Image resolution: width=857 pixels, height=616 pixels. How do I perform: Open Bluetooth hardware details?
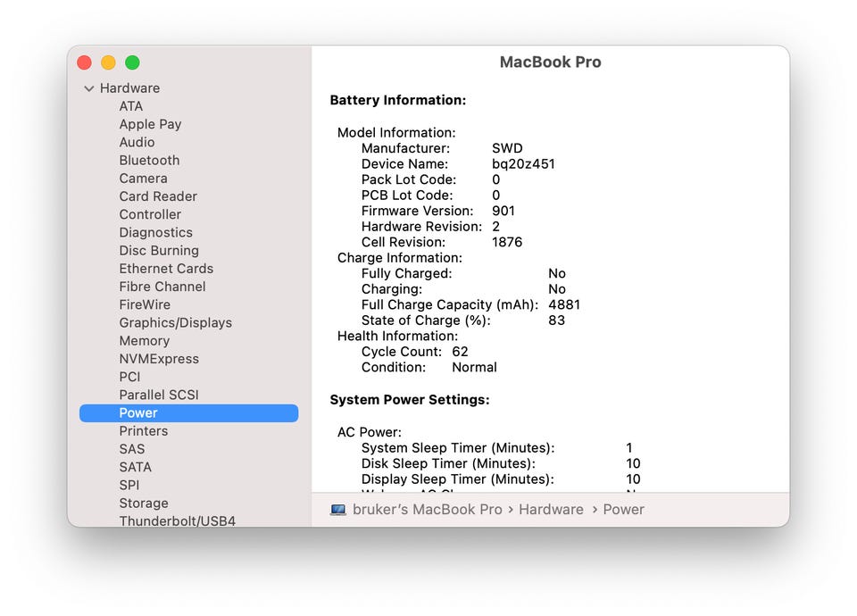coord(149,160)
